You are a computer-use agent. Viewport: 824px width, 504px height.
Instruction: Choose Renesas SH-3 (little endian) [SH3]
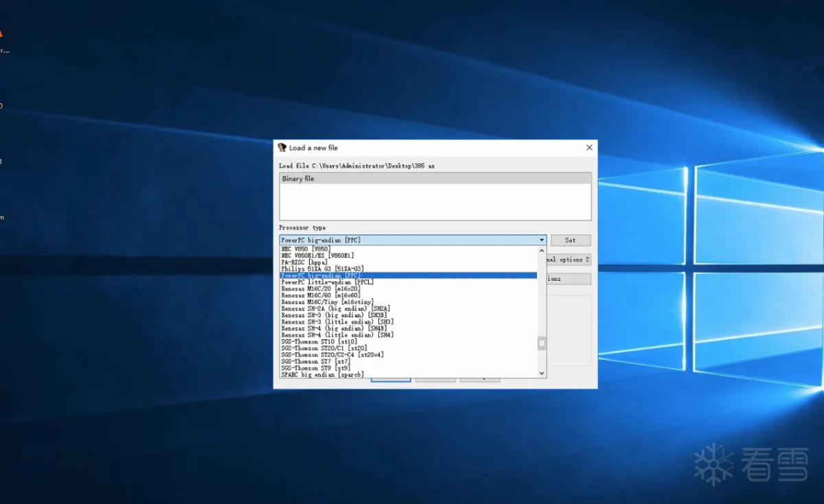[409, 322]
